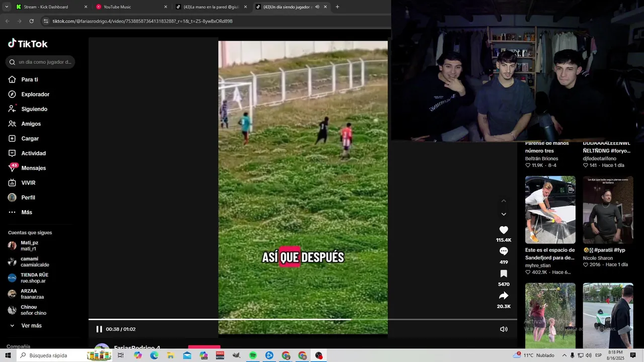Switch the ESP input language

[599, 355]
